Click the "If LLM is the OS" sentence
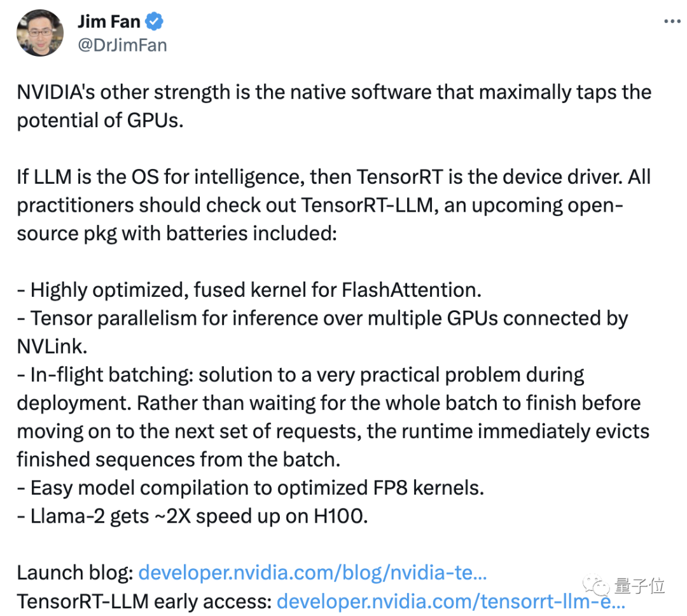Viewport: 687px width, 616px height. (x=333, y=177)
